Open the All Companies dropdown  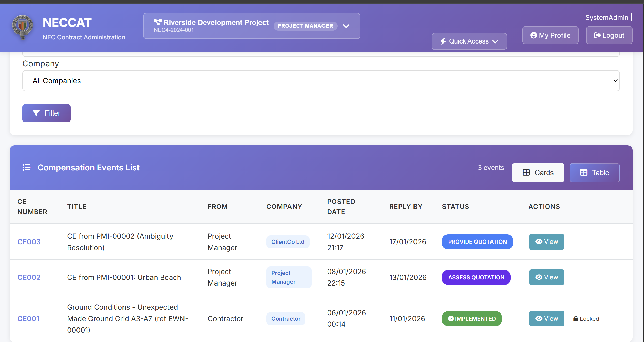pyautogui.click(x=321, y=81)
